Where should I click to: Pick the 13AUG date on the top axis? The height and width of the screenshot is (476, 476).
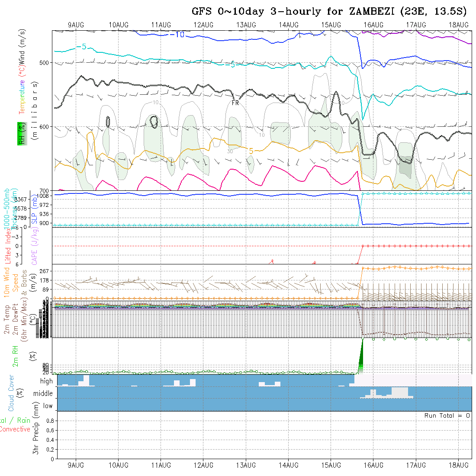point(246,25)
